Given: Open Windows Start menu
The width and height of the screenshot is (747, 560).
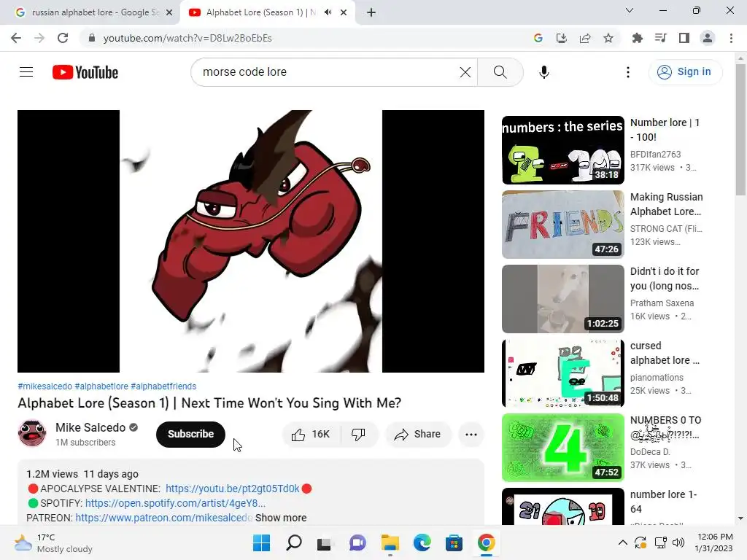Looking at the screenshot, I should coord(261,542).
